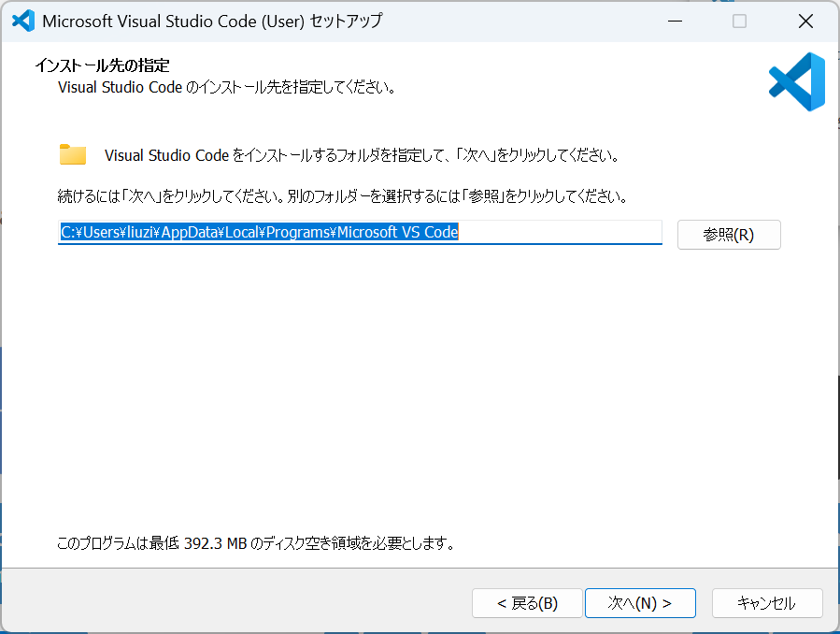840x634 pixels.
Task: Click the 'C:' start of install path
Action: point(67,233)
